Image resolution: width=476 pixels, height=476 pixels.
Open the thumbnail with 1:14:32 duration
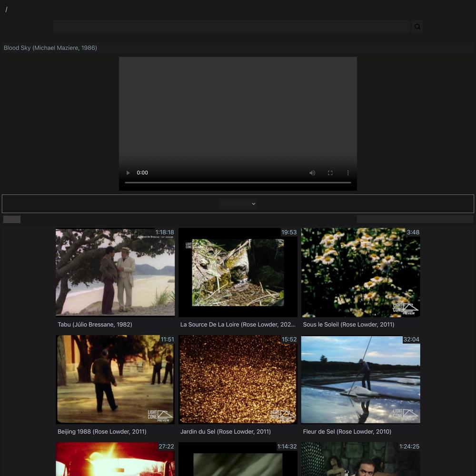[x=238, y=459]
